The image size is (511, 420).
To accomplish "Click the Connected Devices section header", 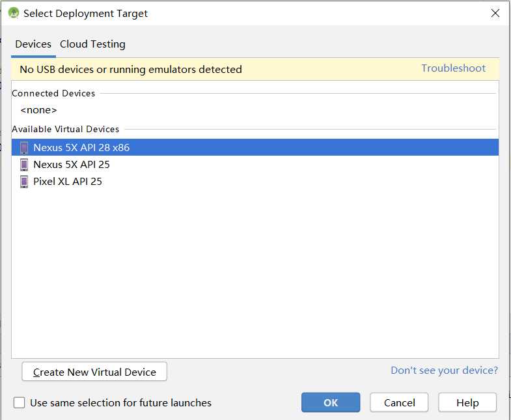I will (53, 94).
